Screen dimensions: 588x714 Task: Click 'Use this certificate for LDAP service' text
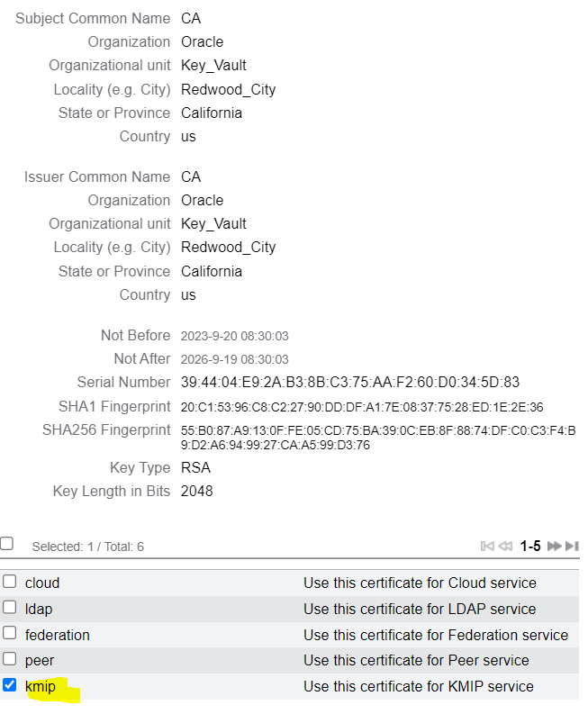point(420,609)
